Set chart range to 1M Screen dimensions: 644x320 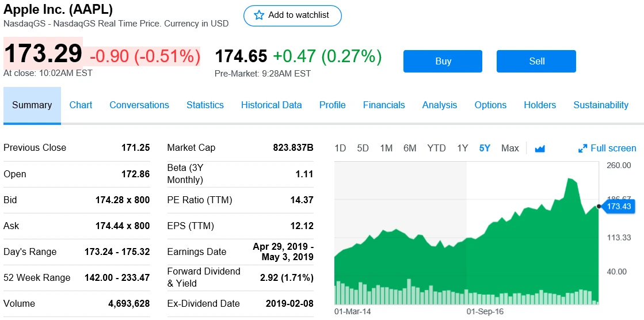coord(386,148)
